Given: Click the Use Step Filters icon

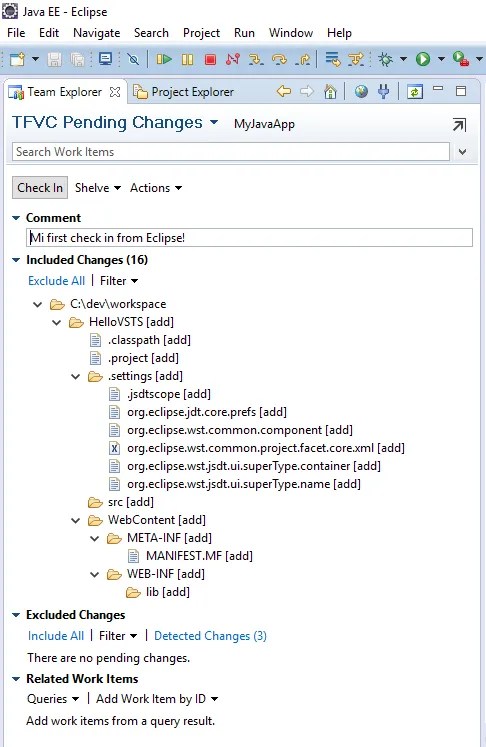Looking at the screenshot, I should pyautogui.click(x=355, y=59).
